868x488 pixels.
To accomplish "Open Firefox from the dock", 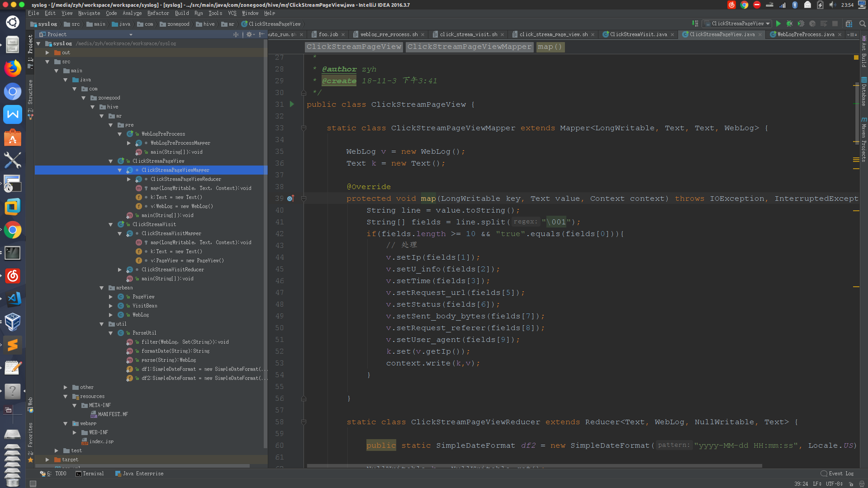I will tap(13, 68).
